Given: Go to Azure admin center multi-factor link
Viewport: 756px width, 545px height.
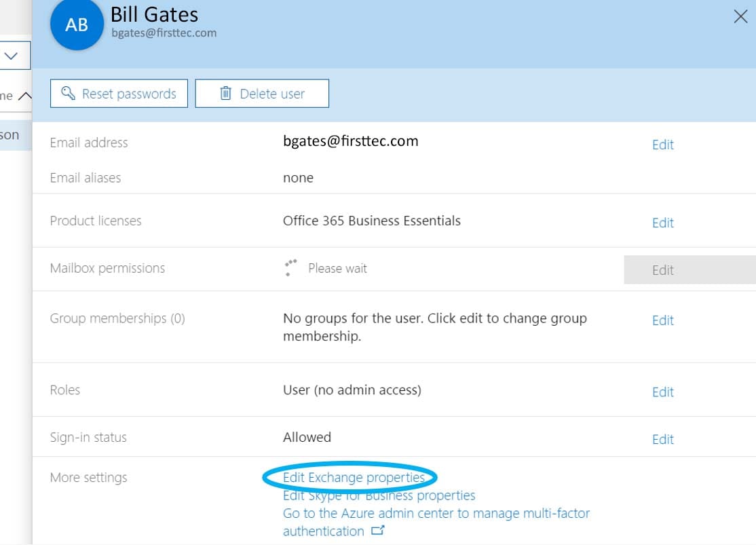Looking at the screenshot, I should tap(436, 514).
